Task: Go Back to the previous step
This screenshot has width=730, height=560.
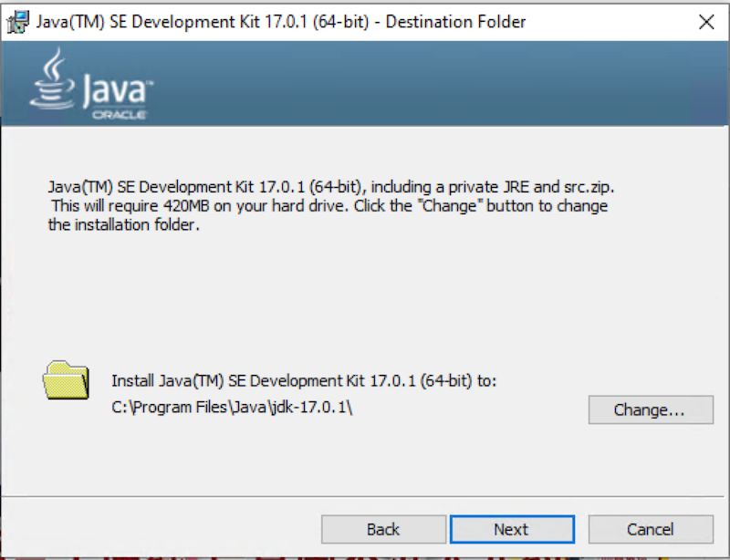Action: (x=383, y=529)
